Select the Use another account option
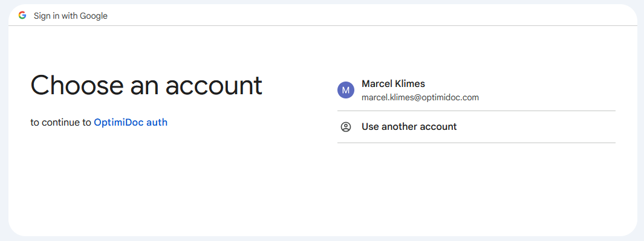Viewport: 644px width, 241px height. coord(476,127)
